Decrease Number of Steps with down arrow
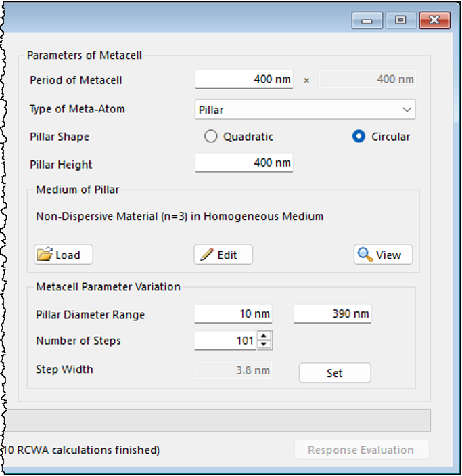The image size is (462, 476). point(264,345)
